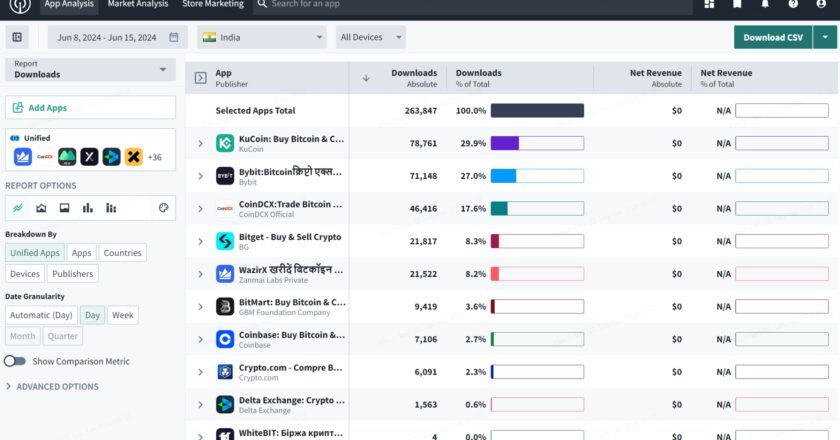The height and width of the screenshot is (440, 840).
Task: Click the Download CSV button
Action: (773, 37)
